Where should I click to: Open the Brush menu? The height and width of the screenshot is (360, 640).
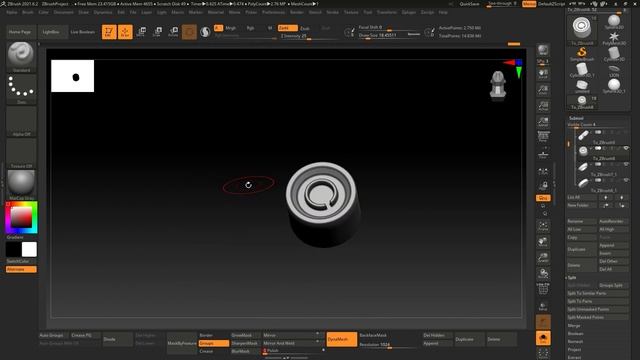pyautogui.click(x=28, y=12)
